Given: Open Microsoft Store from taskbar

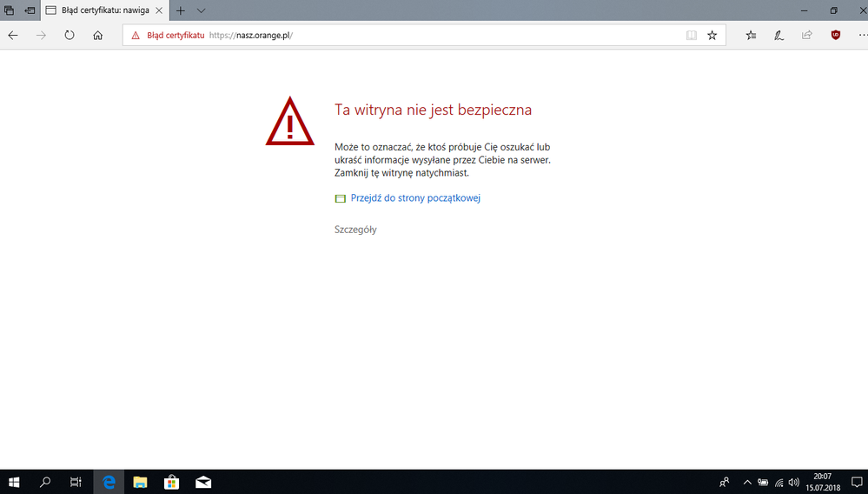Looking at the screenshot, I should [x=172, y=482].
